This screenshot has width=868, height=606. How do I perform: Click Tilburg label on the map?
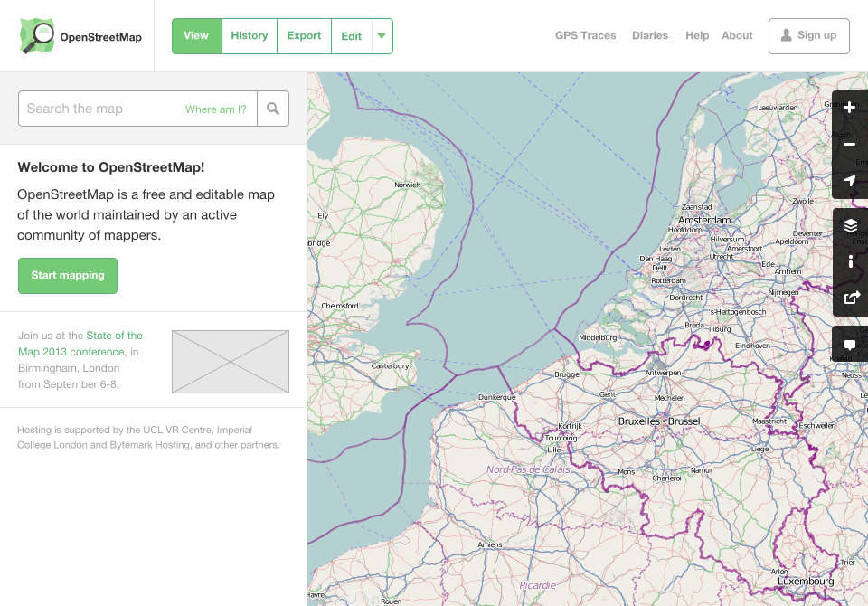(719, 329)
